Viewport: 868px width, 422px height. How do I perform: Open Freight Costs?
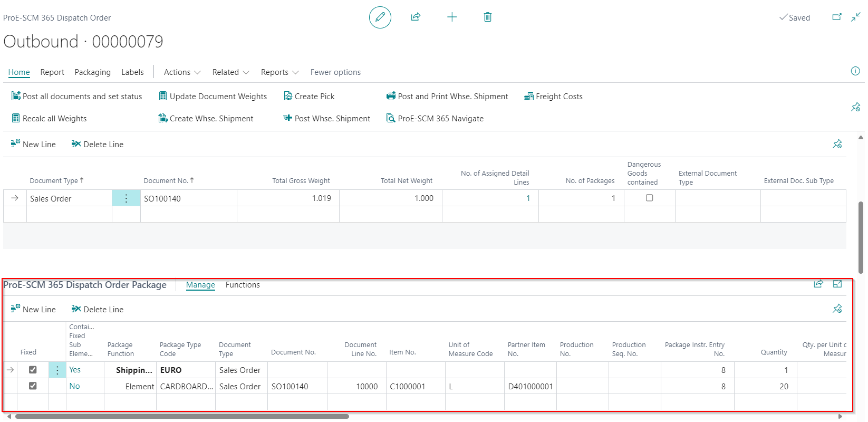(x=553, y=97)
